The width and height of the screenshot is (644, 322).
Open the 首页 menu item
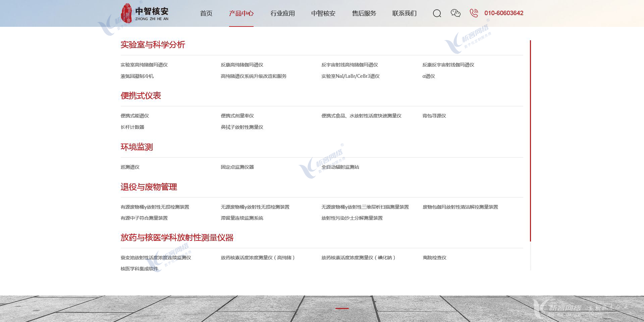pos(206,13)
